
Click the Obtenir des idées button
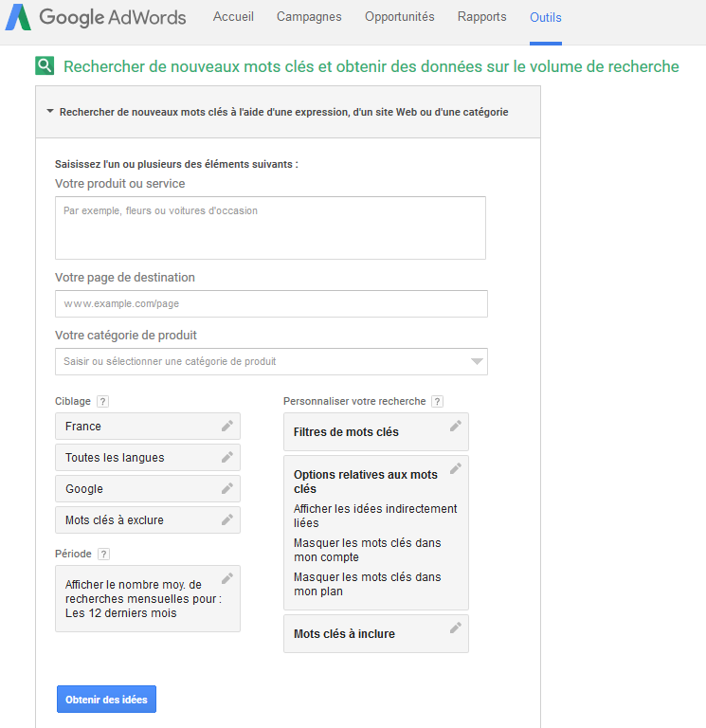[x=106, y=700]
